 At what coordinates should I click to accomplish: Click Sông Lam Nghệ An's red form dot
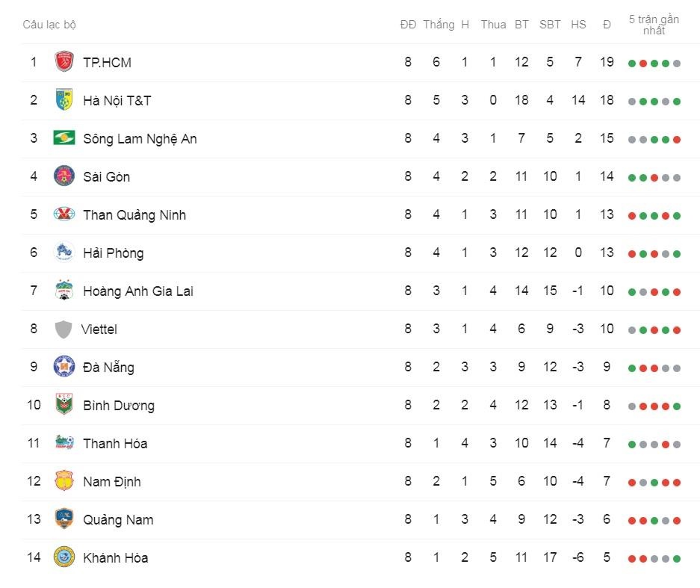[677, 140]
